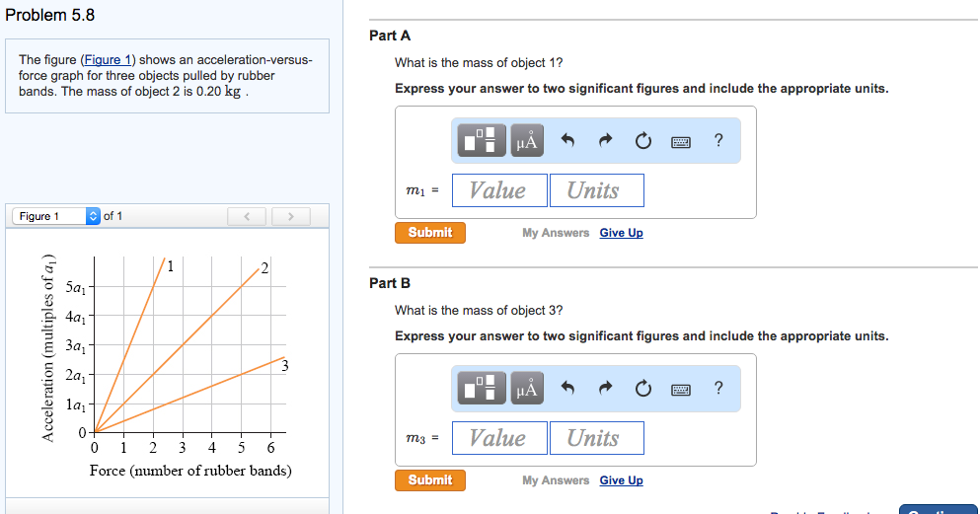Go to the previous figure arrow
The width and height of the screenshot is (980, 514).
(x=249, y=216)
